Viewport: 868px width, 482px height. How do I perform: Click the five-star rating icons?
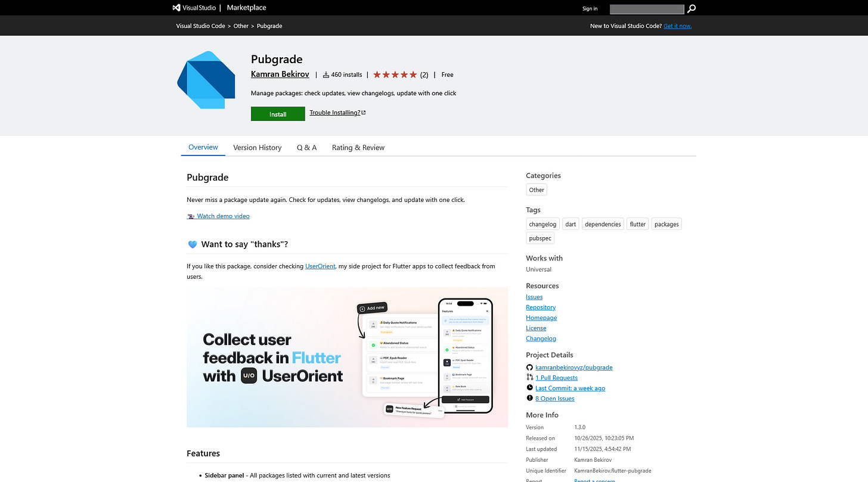(395, 74)
